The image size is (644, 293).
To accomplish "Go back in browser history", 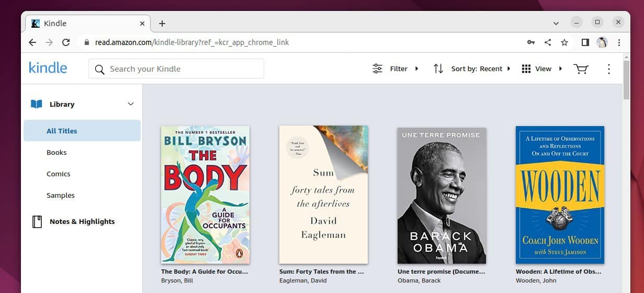I will 32,42.
